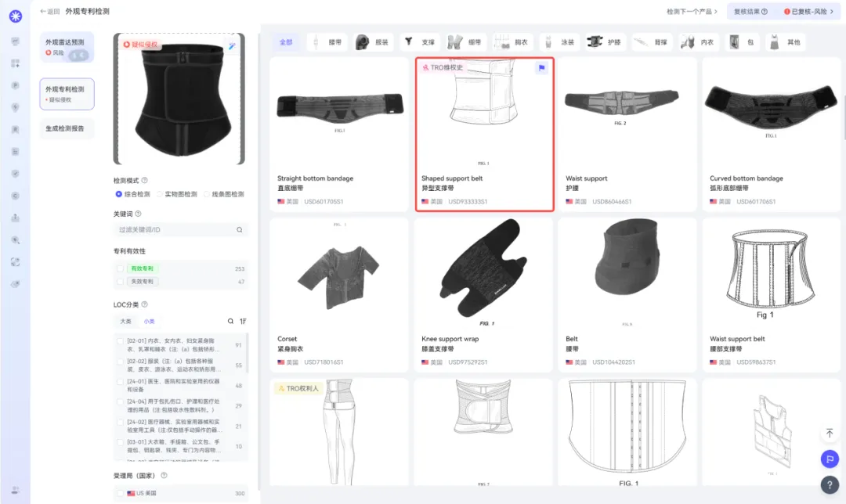The height and width of the screenshot is (504, 846).
Task: Click the search icon in keyword field
Action: point(240,229)
